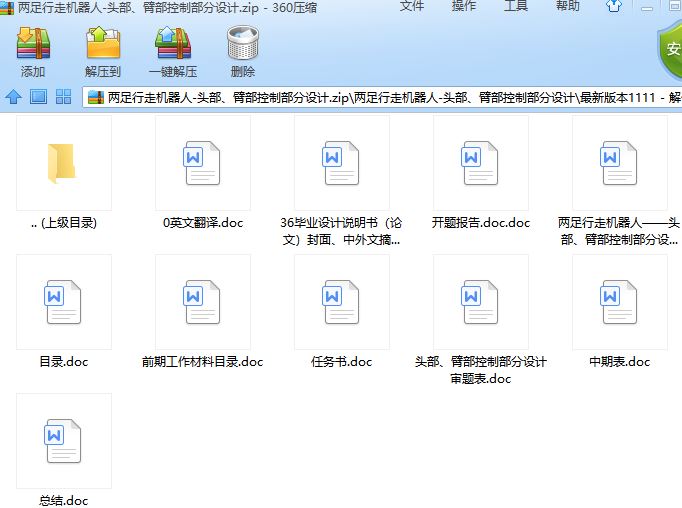
Task: Go up one level with the up arrow
Action: pos(13,97)
